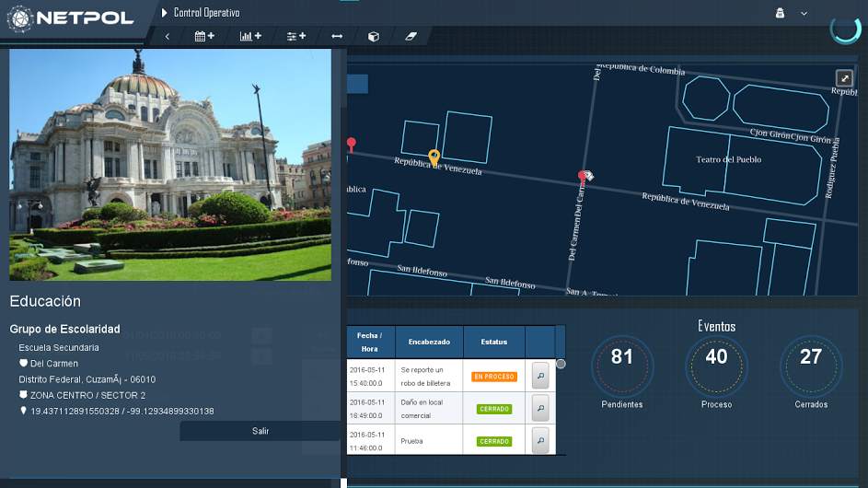Click the lock icon at top right

coord(780,13)
